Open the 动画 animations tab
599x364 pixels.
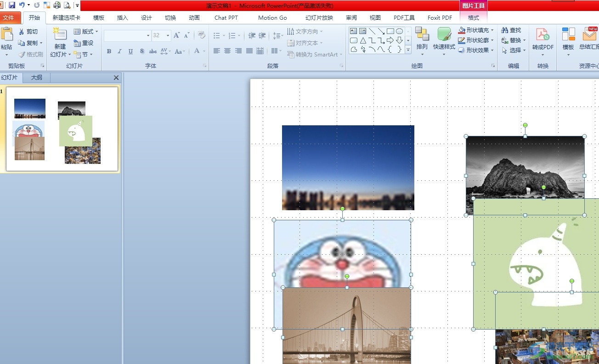point(194,18)
